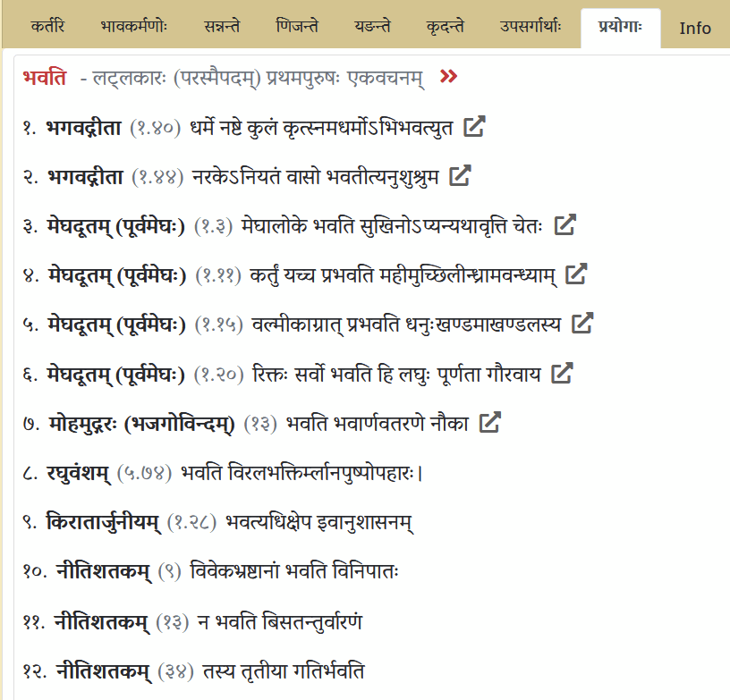Click the active प्रयोगाः tab
This screenshot has width=730, height=700.
(620, 27)
